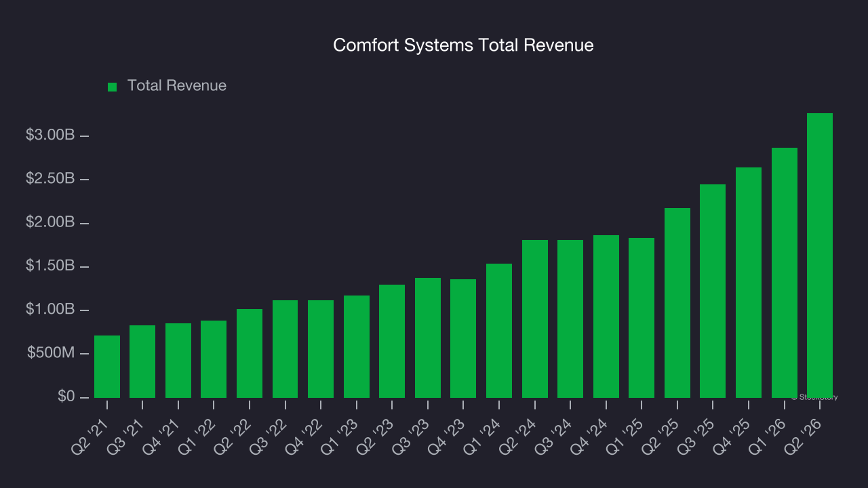Image resolution: width=868 pixels, height=488 pixels.
Task: Select the Q2 '22 revenue bar
Action: coord(250,354)
